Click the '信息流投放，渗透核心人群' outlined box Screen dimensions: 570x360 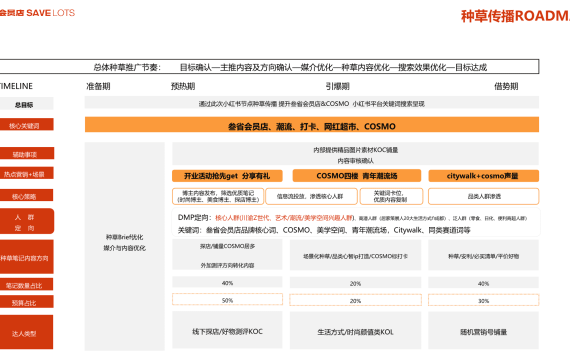[x=312, y=196]
